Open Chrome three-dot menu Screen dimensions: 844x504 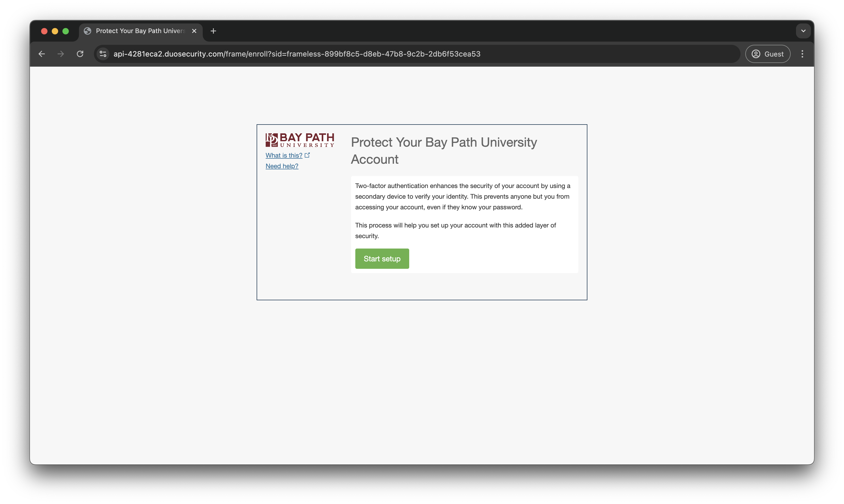(x=802, y=54)
